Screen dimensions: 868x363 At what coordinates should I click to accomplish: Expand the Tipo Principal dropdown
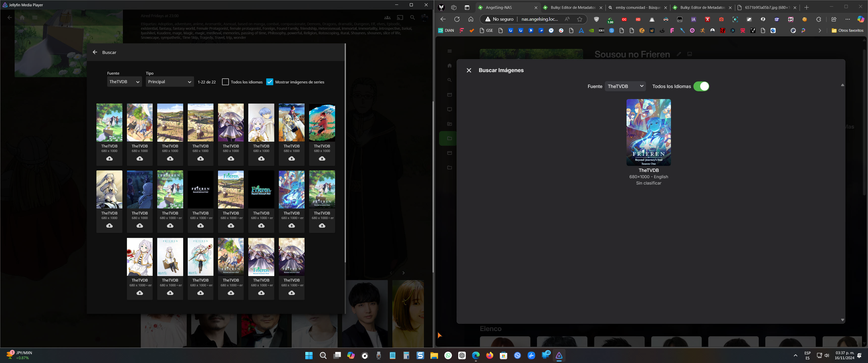170,82
